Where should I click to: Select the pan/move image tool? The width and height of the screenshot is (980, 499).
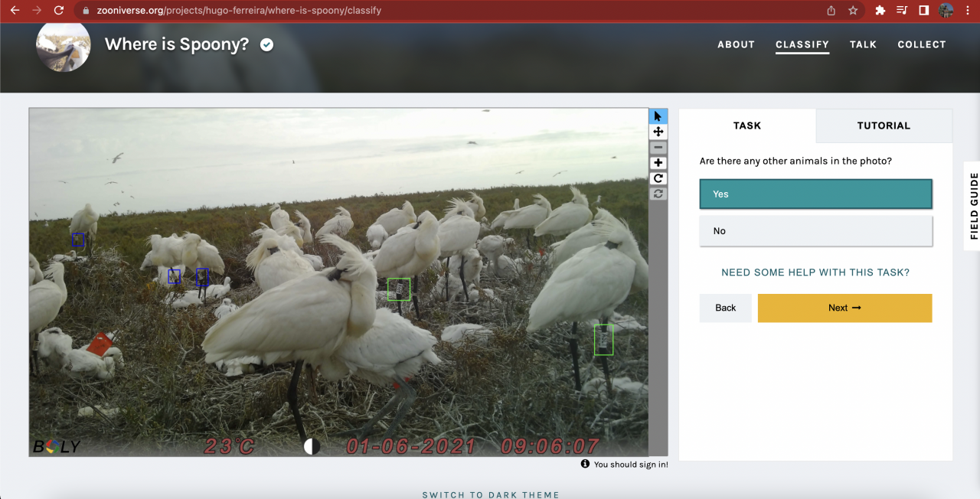click(658, 132)
